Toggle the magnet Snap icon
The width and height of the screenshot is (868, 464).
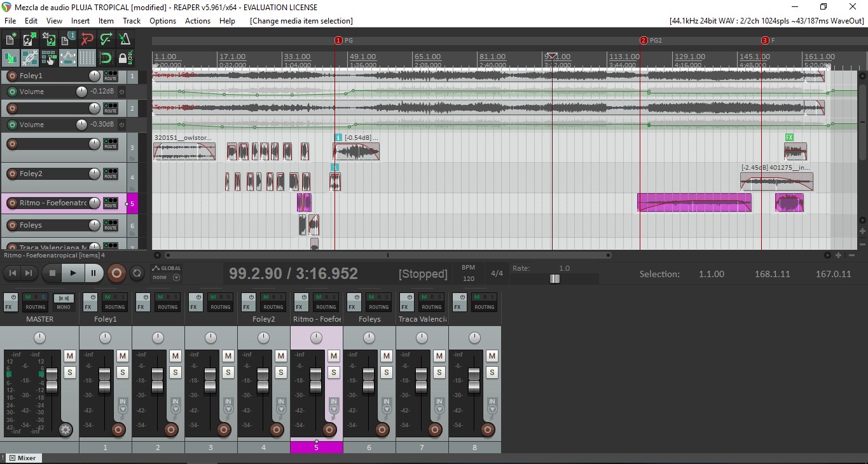click(106, 58)
